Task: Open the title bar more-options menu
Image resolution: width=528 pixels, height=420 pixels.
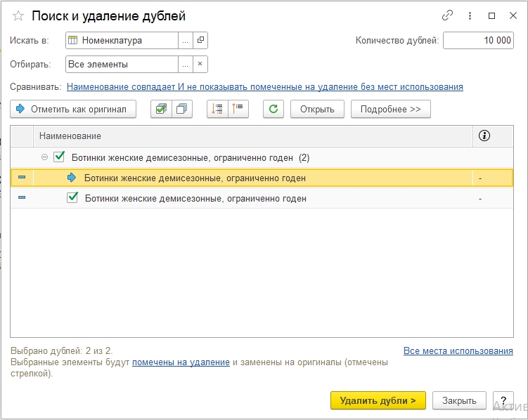Action: click(x=470, y=15)
